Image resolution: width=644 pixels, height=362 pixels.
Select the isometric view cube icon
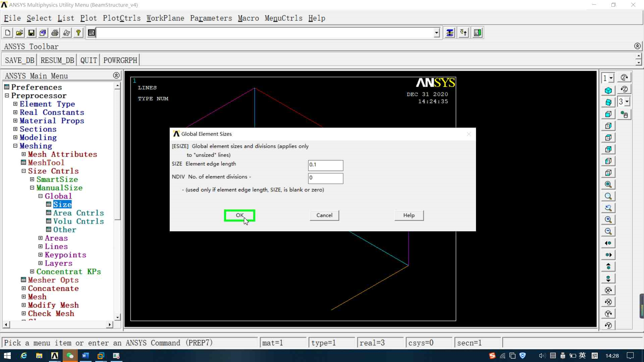608,90
